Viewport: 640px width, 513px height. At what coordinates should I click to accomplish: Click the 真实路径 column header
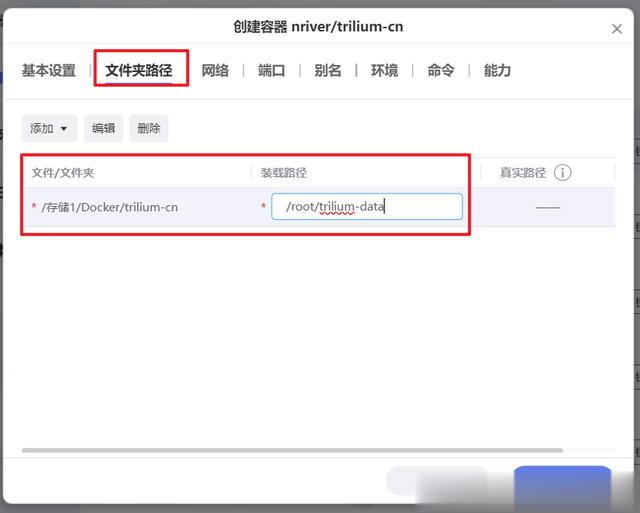point(523,173)
